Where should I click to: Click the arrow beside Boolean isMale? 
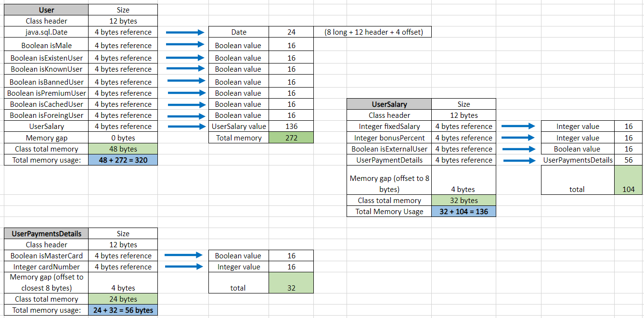185,45
